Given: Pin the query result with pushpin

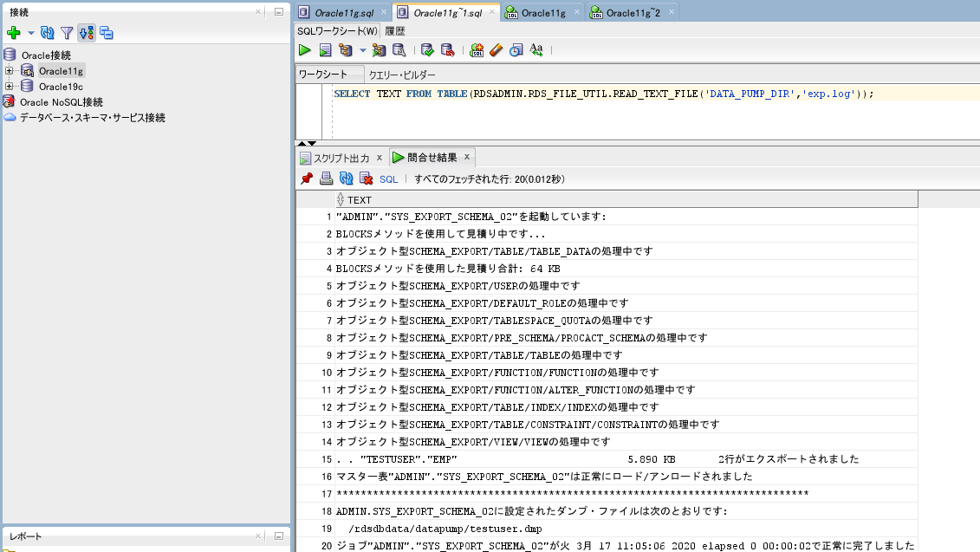Looking at the screenshot, I should click(x=306, y=179).
